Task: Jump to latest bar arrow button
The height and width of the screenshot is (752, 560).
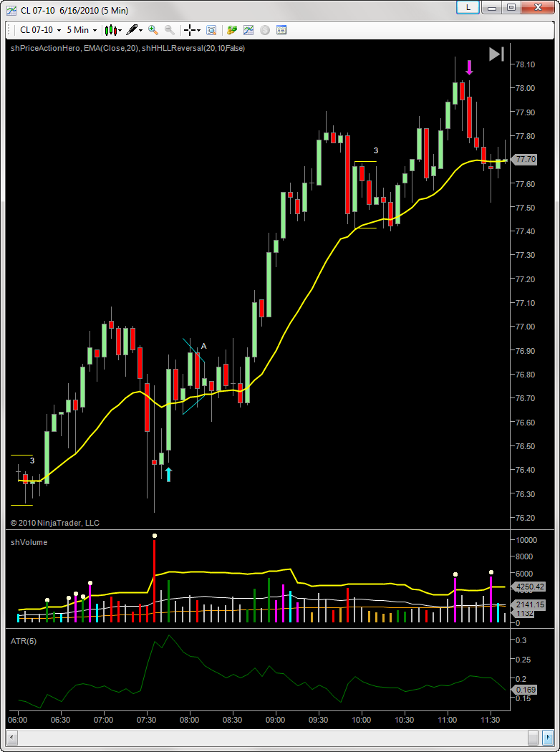Action: pos(496,54)
